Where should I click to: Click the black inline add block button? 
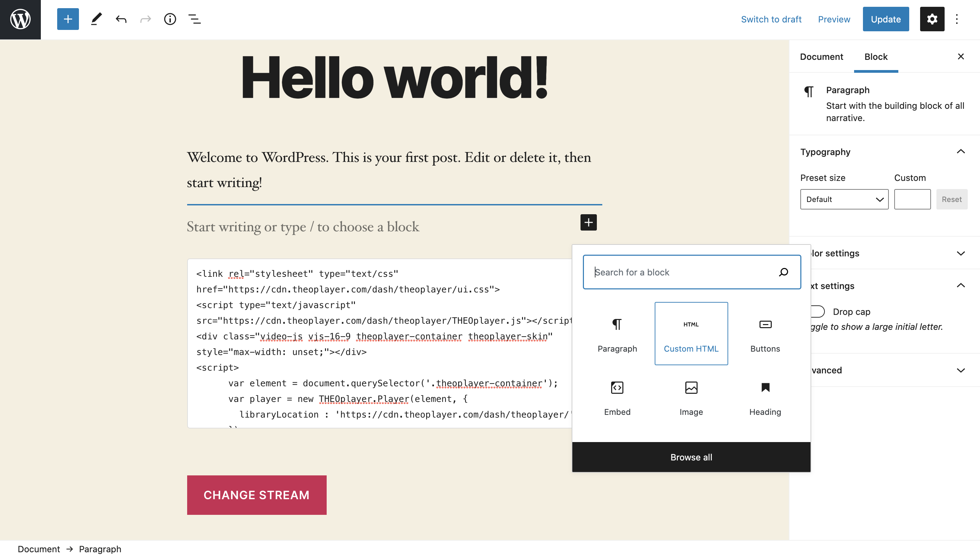click(588, 222)
